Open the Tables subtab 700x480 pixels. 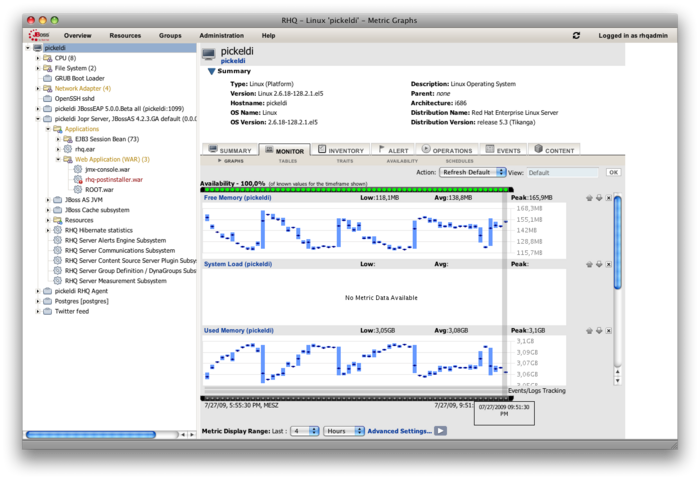pos(288,161)
